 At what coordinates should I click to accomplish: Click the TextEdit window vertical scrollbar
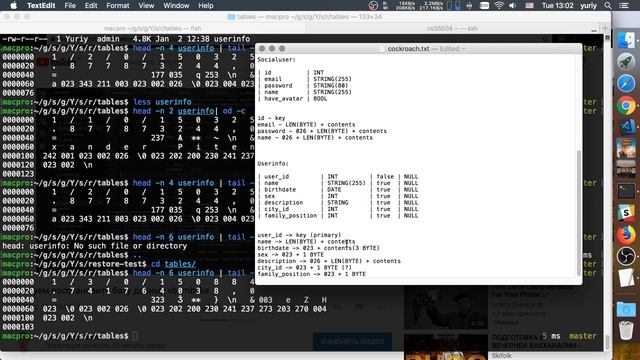578,212
